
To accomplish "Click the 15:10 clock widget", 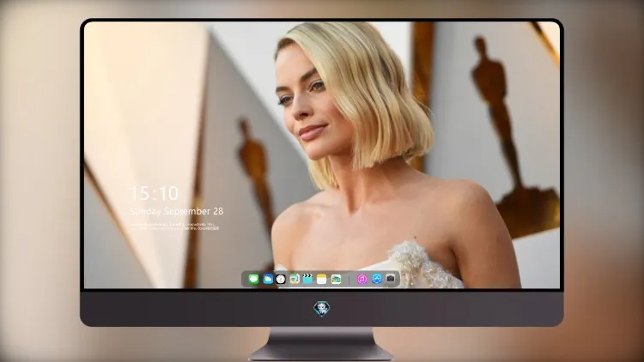I will click(x=155, y=193).
